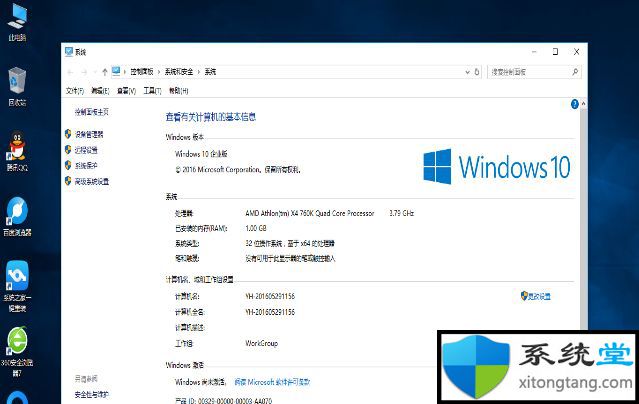Open the Help (H) menu

178,91
